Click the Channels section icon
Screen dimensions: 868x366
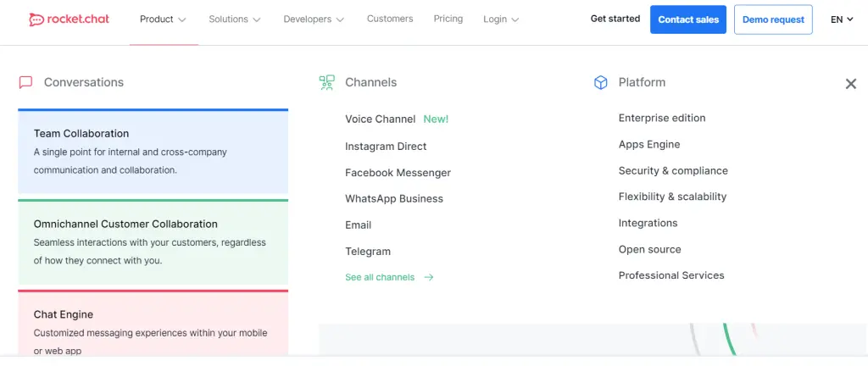(326, 82)
